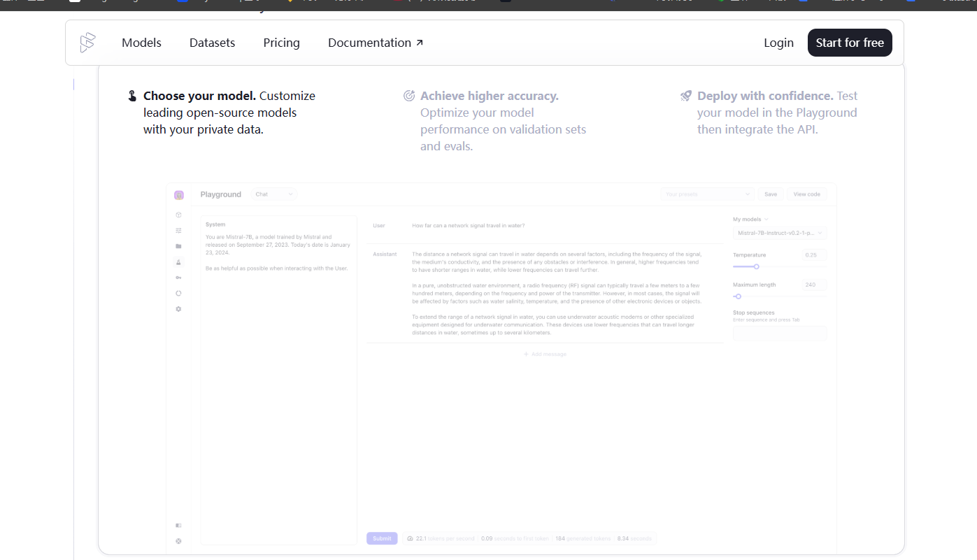Click the purple avatar icon in Playground sidebar
This screenshot has height=560, width=977.
tap(179, 195)
